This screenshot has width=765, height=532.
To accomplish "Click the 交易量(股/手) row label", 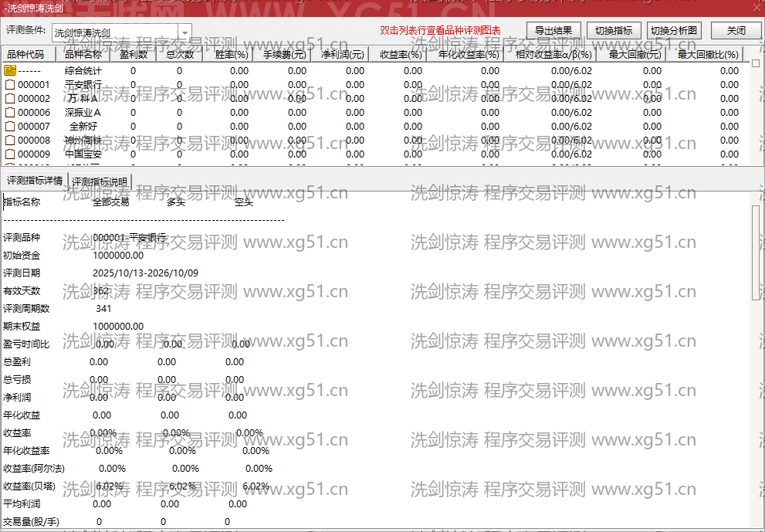I will 31,522.
